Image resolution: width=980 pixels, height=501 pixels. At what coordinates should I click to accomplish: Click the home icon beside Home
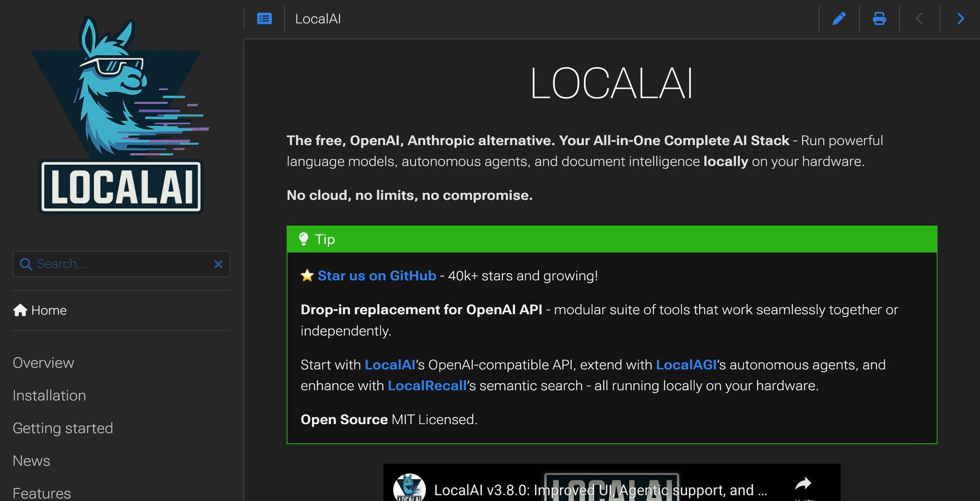click(20, 310)
